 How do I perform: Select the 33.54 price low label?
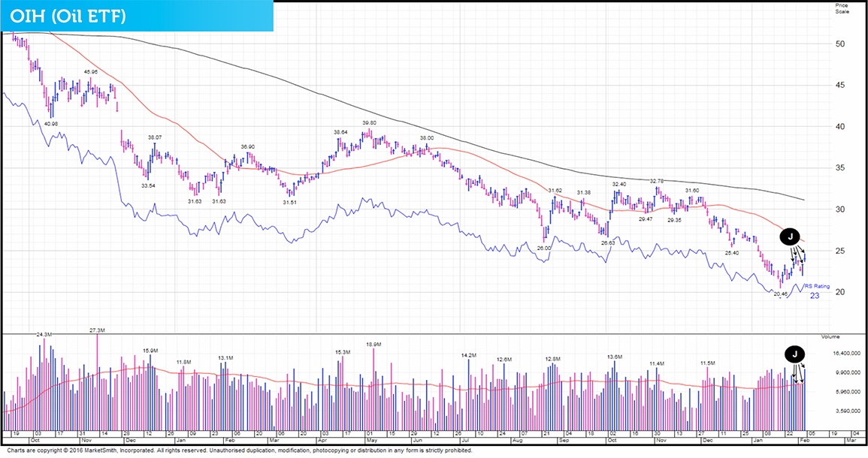[148, 186]
